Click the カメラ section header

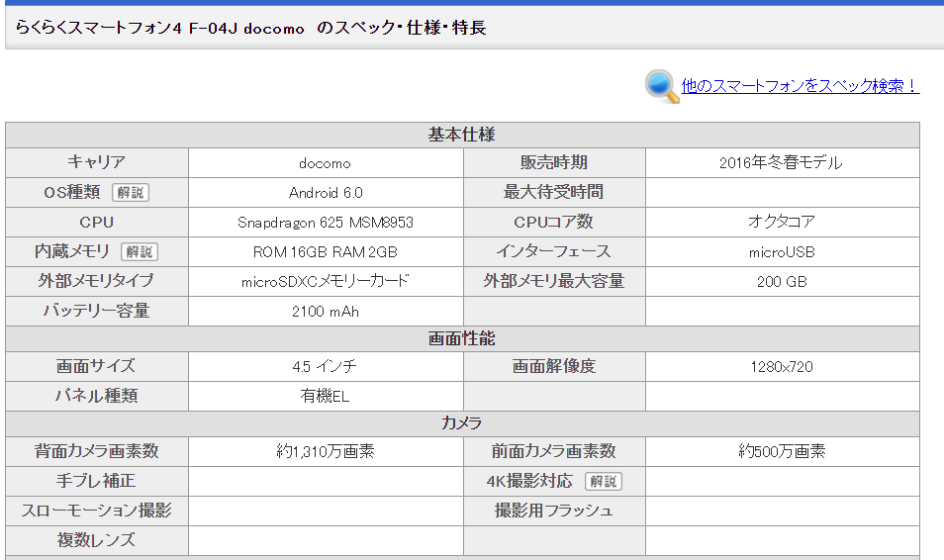pos(462,423)
